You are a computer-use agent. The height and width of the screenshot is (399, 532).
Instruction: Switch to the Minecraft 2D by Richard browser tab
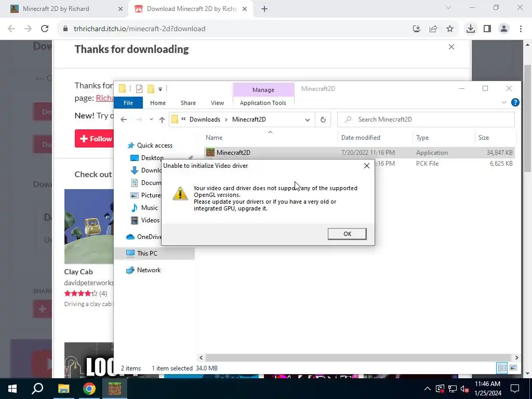click(64, 9)
